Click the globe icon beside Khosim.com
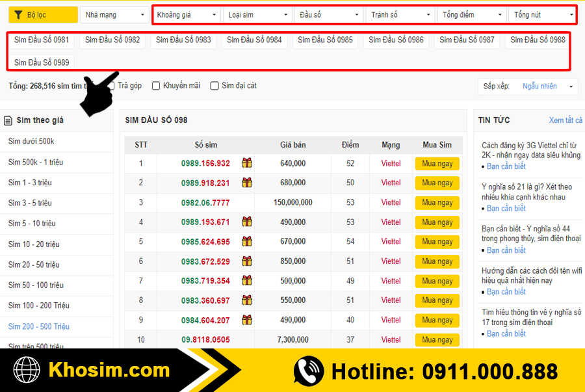 coord(27,371)
